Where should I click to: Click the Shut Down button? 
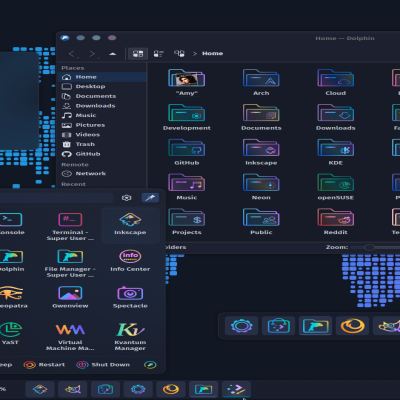coord(103,365)
